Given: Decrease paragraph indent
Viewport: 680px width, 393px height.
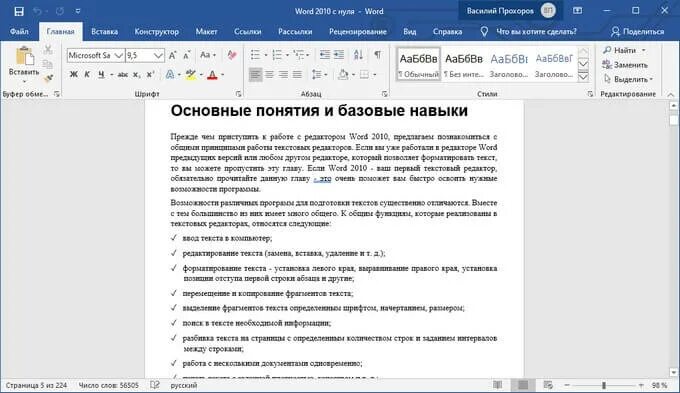Looking at the screenshot, I should pyautogui.click(x=324, y=55).
